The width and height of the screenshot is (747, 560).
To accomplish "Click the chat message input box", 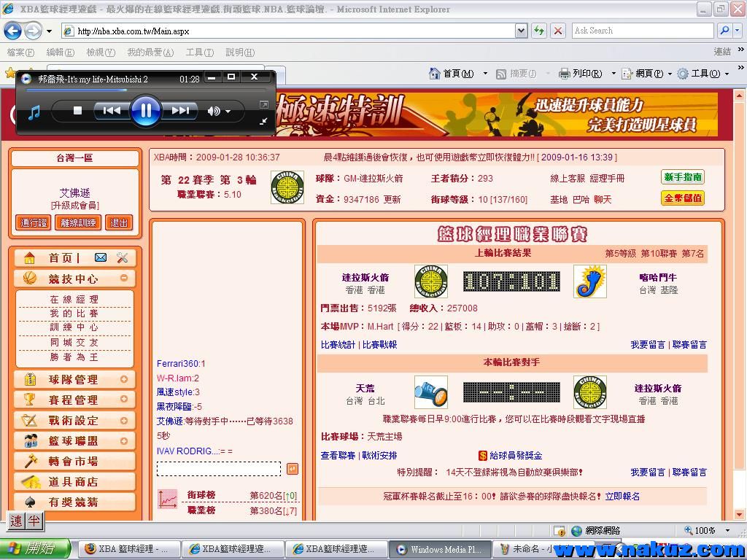I will click(x=219, y=469).
